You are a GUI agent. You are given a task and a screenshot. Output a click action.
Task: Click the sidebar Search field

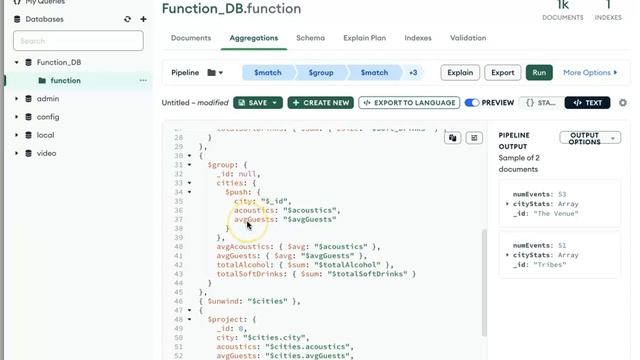(78, 41)
